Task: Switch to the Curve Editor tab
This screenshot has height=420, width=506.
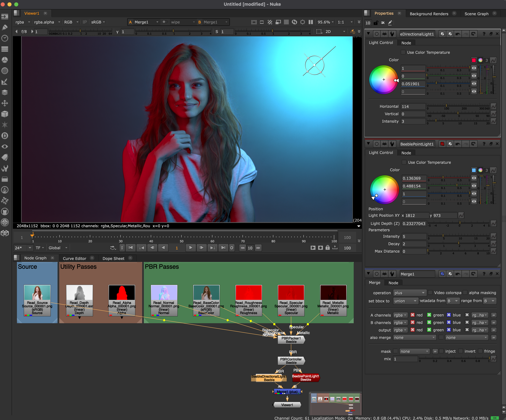Action: [74, 258]
